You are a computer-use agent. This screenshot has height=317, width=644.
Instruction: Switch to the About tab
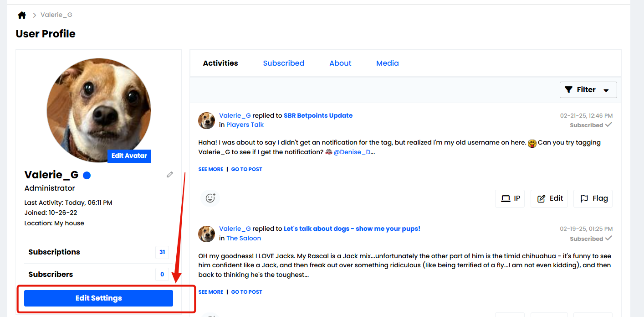(340, 63)
